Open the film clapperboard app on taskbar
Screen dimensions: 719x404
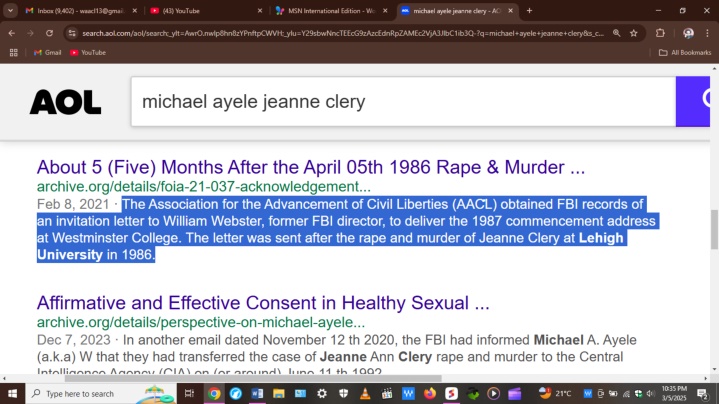click(x=387, y=393)
